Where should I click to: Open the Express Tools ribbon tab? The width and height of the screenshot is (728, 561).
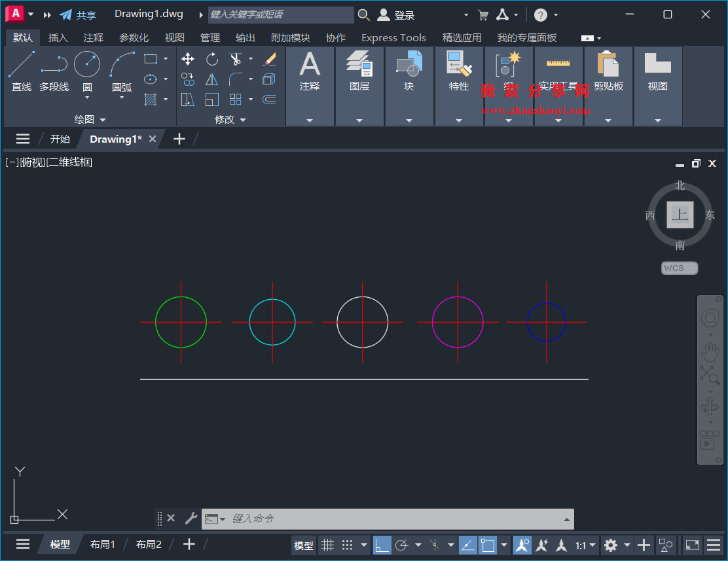[x=393, y=37]
